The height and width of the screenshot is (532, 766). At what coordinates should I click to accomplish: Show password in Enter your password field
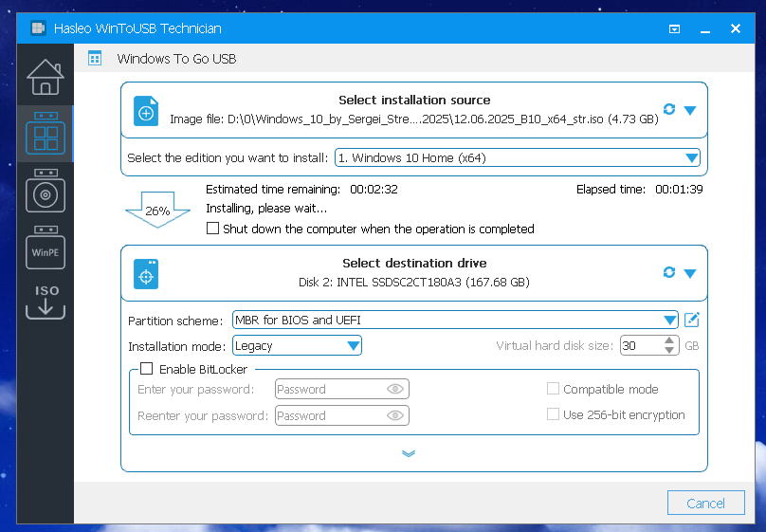click(395, 389)
